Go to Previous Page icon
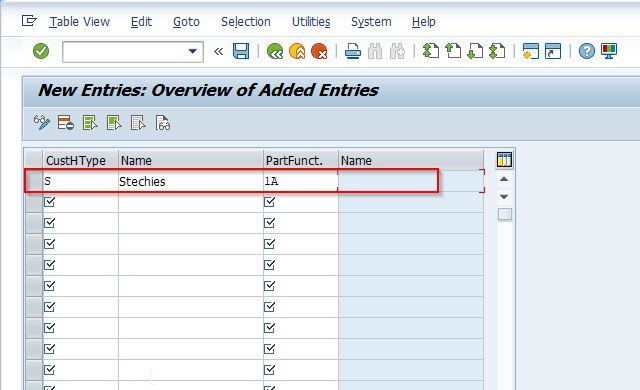Screen dimensions: 640x390 point(453,51)
